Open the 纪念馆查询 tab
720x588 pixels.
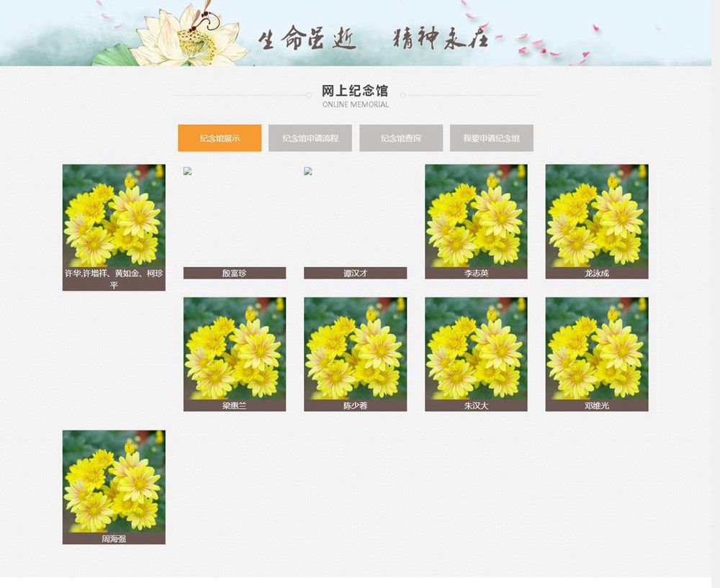click(400, 138)
